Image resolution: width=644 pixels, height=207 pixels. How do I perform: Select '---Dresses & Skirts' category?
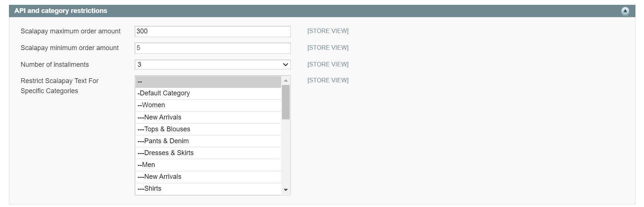point(208,153)
